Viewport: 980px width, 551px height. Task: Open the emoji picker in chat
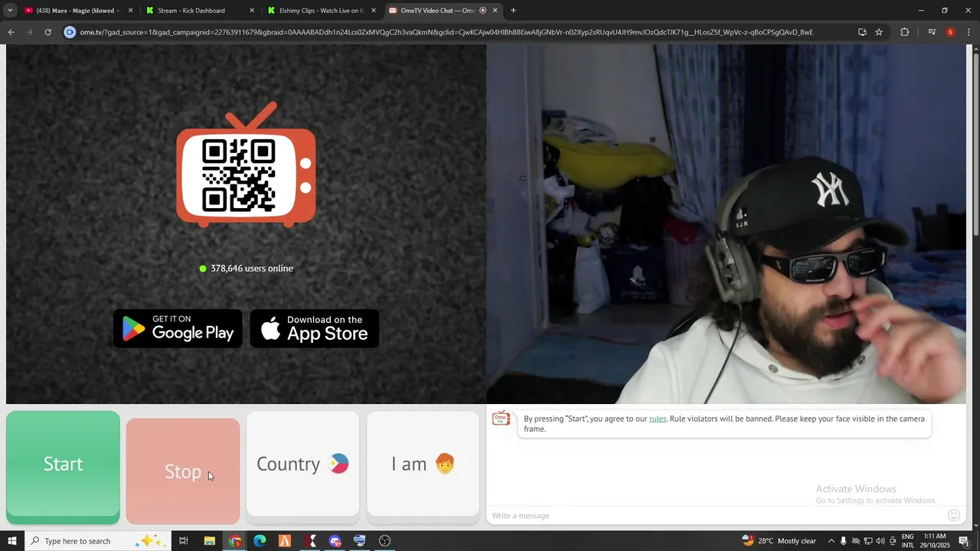coord(954,516)
